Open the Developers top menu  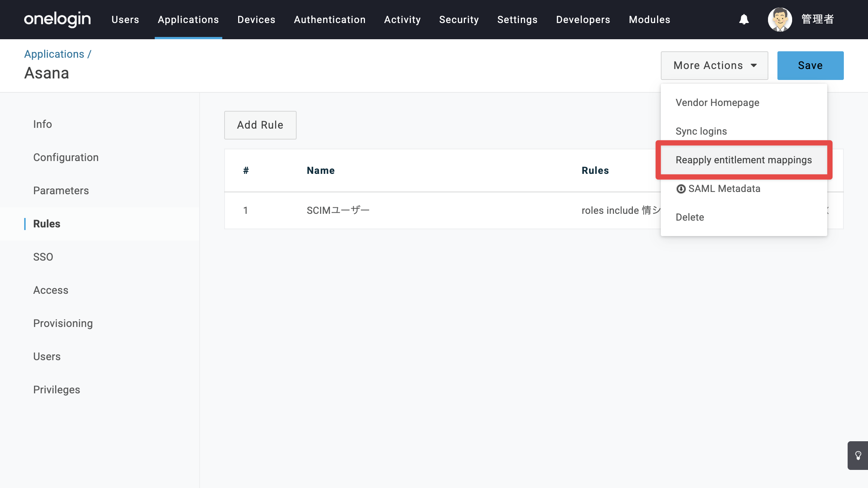coord(583,20)
